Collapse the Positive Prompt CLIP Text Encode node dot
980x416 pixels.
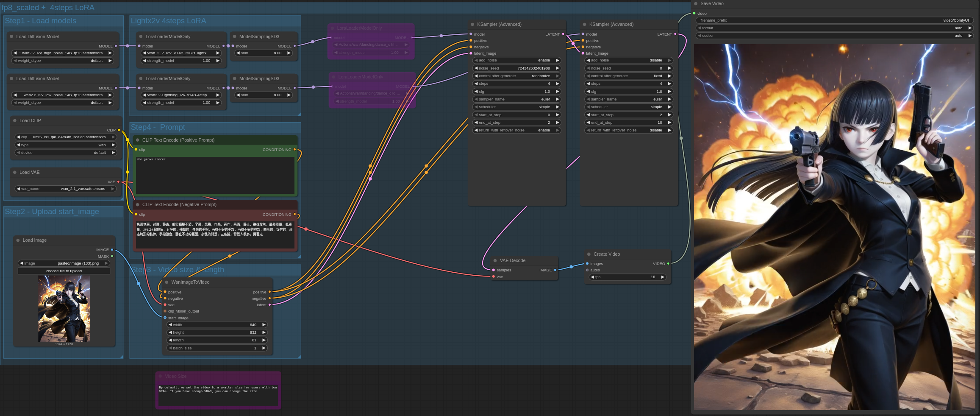(x=138, y=140)
